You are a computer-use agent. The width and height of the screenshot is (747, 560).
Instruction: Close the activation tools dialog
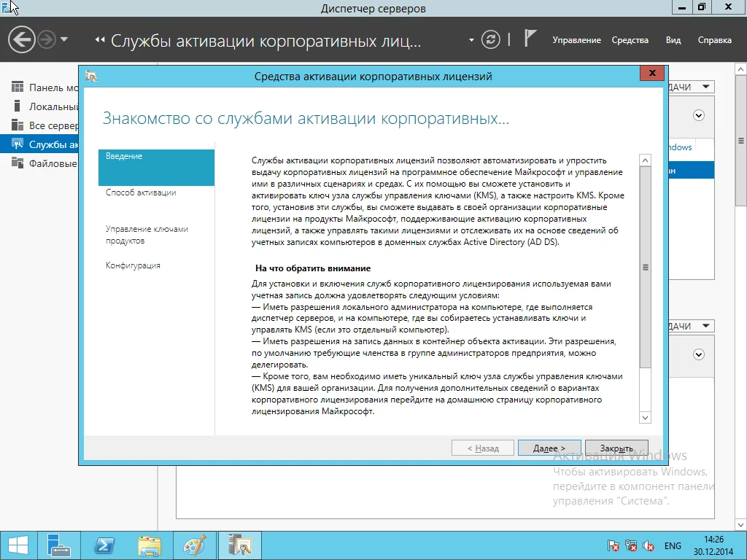pos(652,73)
